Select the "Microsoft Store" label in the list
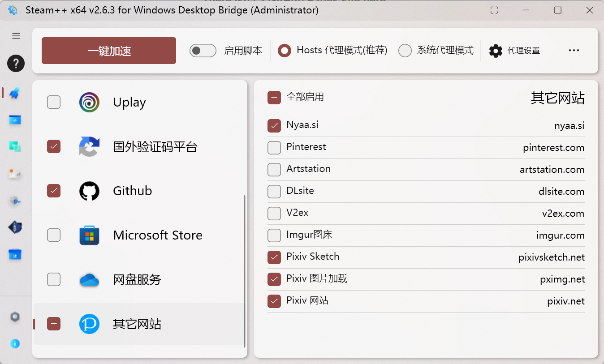This screenshot has height=364, width=604. pyautogui.click(x=158, y=235)
